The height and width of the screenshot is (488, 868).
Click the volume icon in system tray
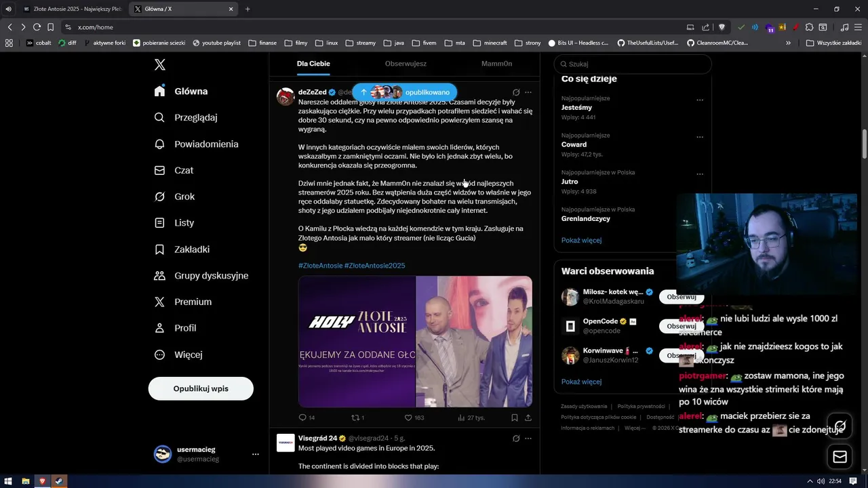click(821, 481)
